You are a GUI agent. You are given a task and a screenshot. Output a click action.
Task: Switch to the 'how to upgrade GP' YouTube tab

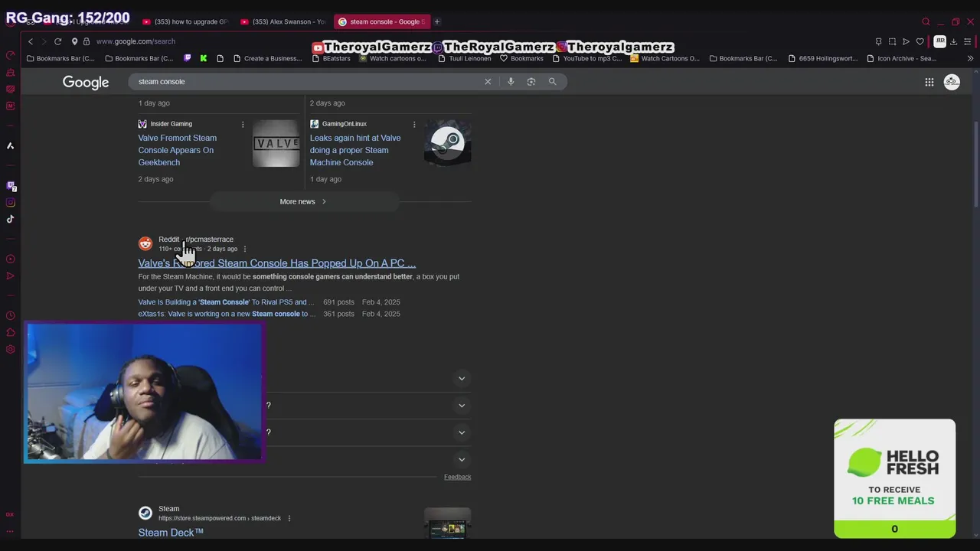tap(185, 21)
